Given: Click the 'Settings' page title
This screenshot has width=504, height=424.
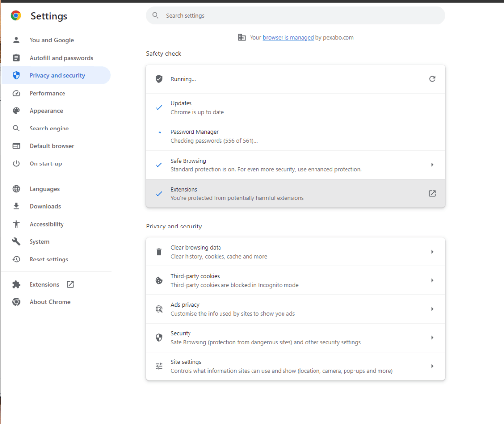Looking at the screenshot, I should (x=49, y=16).
